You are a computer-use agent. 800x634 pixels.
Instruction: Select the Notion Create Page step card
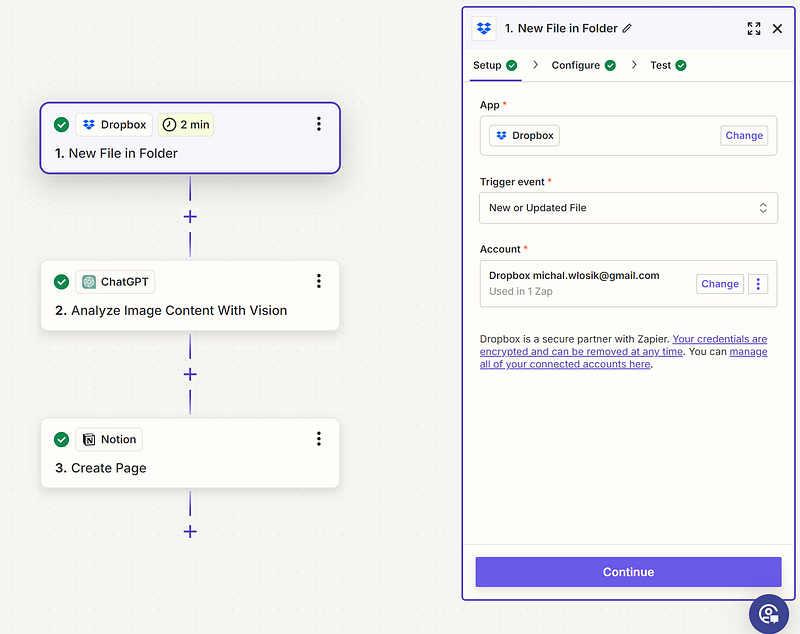(190, 454)
